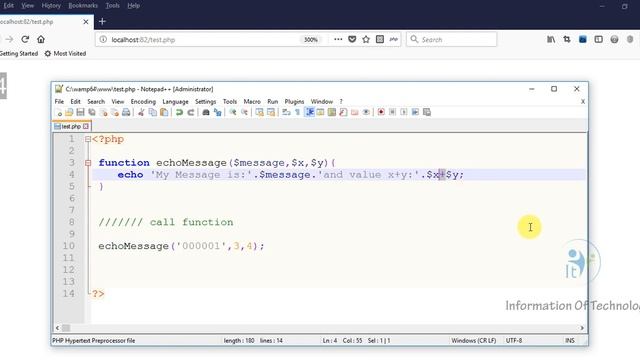Toggle show all characters paragraph icon
Screen dimensions: 640x360
(x=298, y=112)
